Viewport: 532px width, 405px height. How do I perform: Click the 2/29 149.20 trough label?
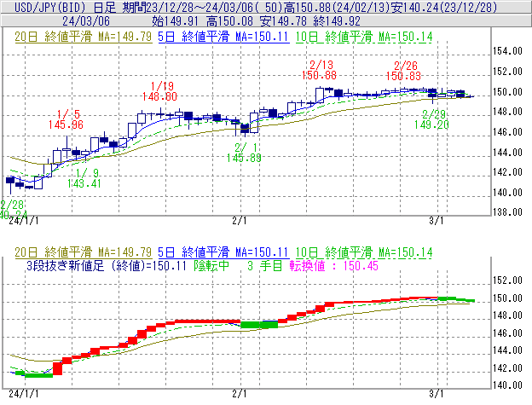tap(431, 119)
